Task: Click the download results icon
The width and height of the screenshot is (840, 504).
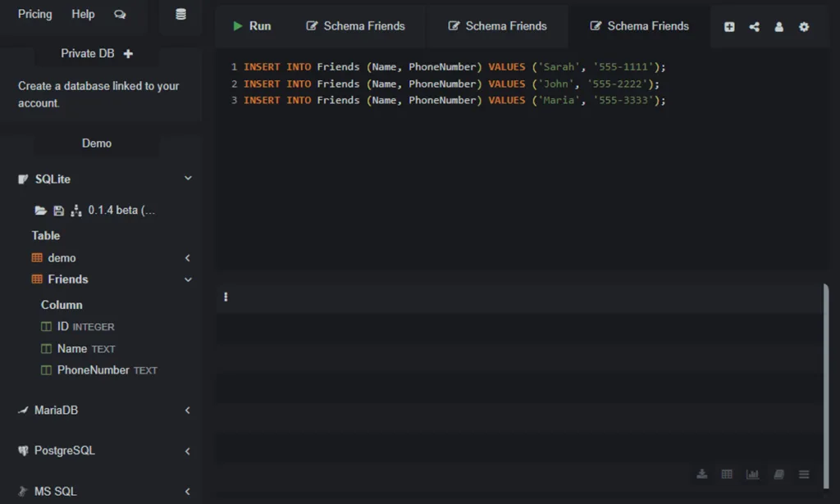Action: tap(702, 474)
